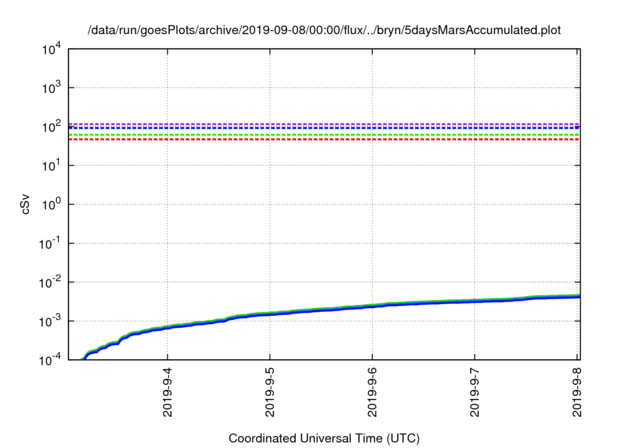Click the 10^2 y-axis tick label

51,127
